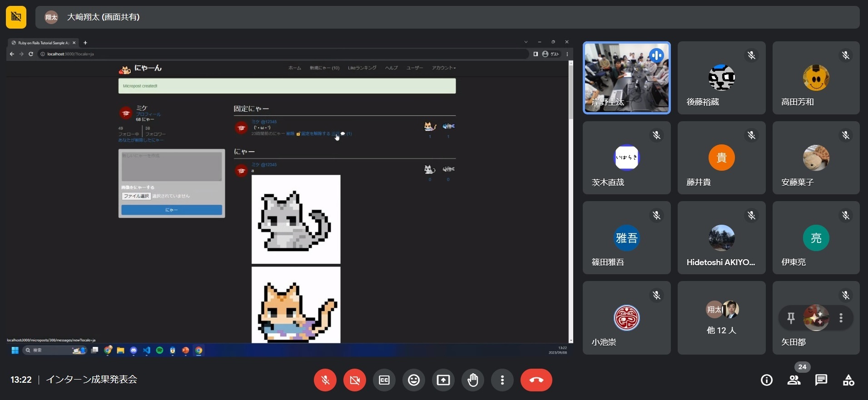
Task: Click the present screen icon
Action: tap(443, 380)
